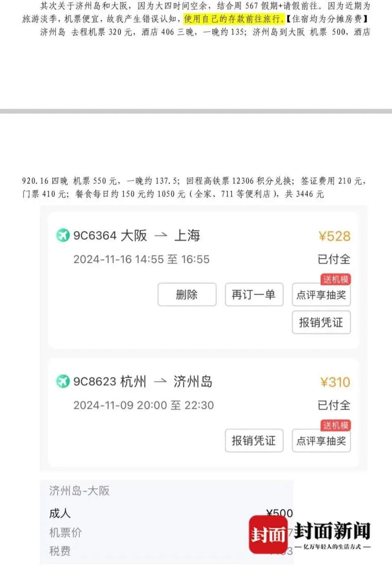
Task: Tap the red 封面 logo badge
Action: coord(268,534)
